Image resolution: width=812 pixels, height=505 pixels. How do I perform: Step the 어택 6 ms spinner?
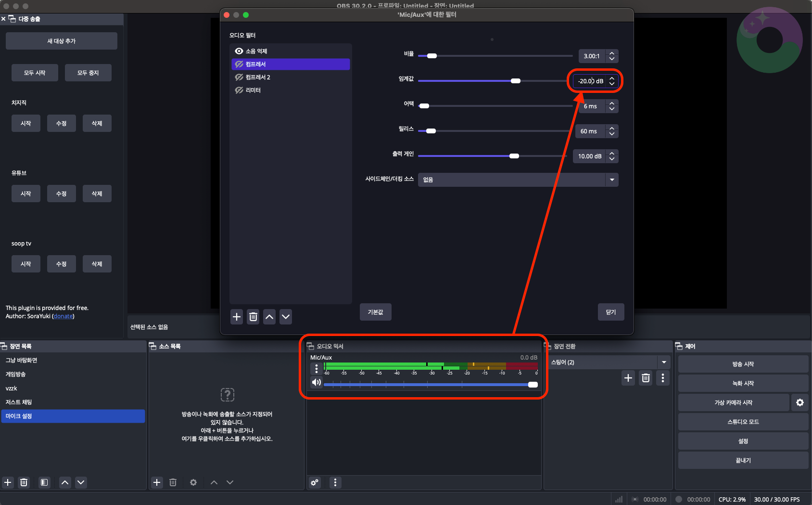[612, 106]
